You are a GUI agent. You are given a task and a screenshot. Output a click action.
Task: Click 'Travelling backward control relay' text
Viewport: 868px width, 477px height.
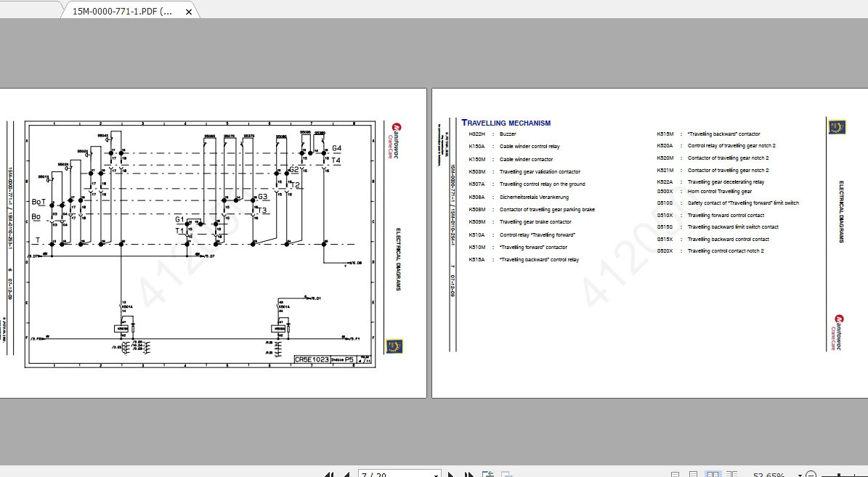pos(539,259)
